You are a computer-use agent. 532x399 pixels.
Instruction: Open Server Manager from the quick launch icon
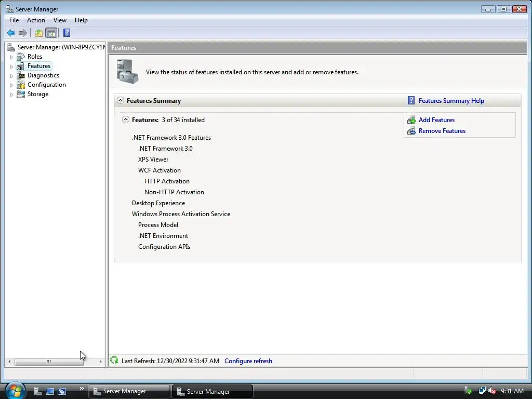click(38, 391)
